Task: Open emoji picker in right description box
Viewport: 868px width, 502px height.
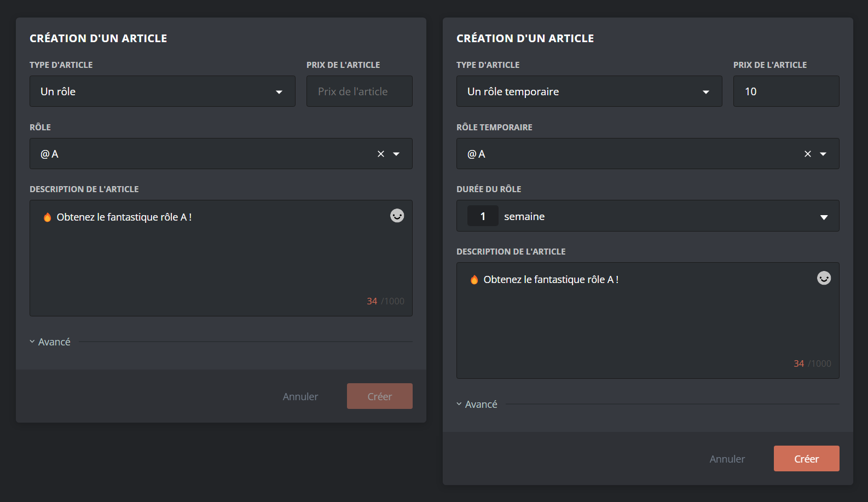Action: click(x=824, y=278)
